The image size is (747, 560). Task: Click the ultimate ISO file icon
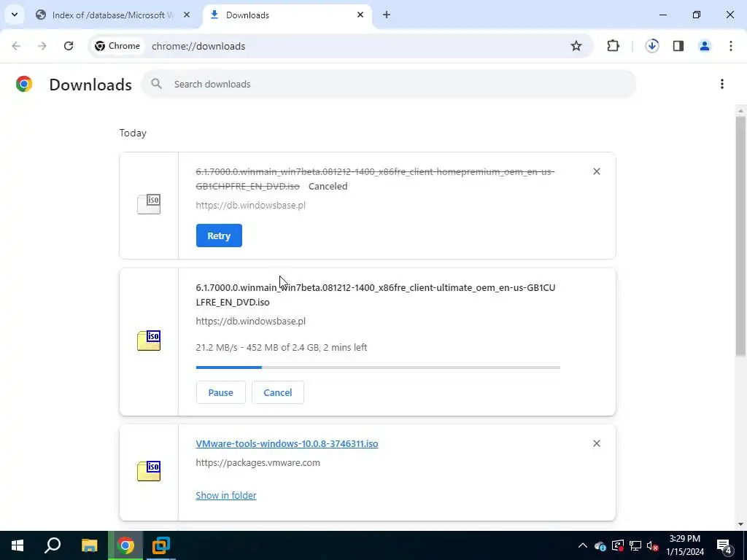[x=149, y=341]
